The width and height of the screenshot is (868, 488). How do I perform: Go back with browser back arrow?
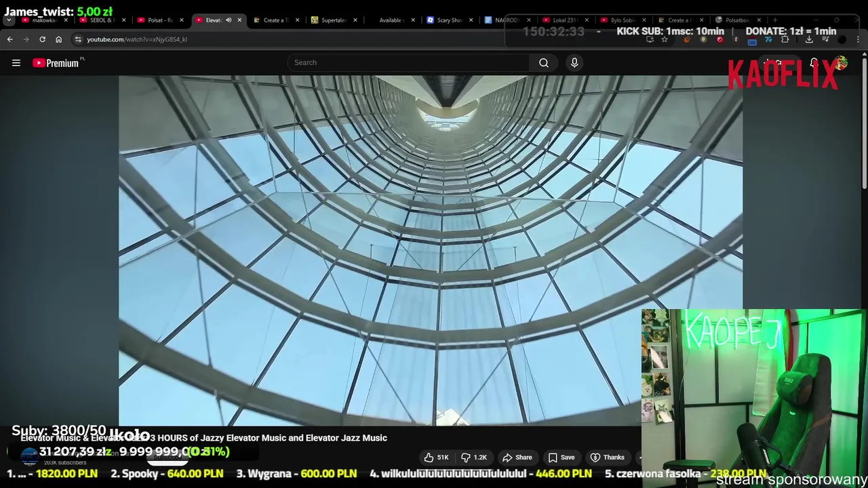click(x=10, y=39)
